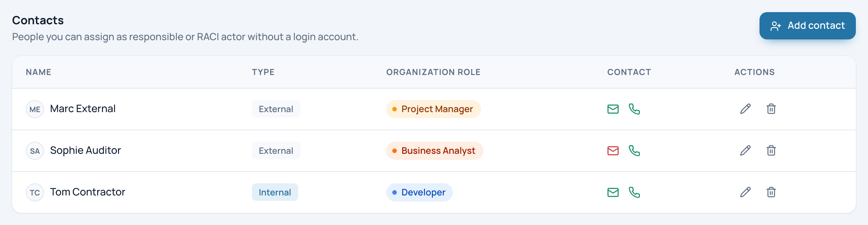Click the Add contact button
Image resolution: width=868 pixels, height=225 pixels.
[x=807, y=26]
